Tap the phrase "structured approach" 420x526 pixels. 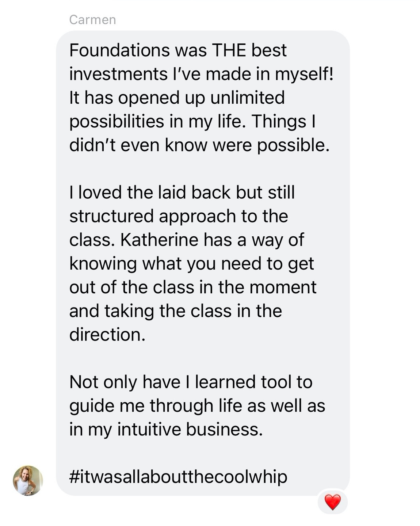tap(153, 216)
